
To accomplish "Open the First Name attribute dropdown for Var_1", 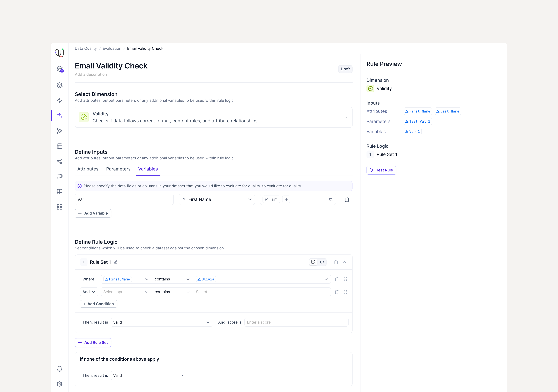I will [217, 199].
